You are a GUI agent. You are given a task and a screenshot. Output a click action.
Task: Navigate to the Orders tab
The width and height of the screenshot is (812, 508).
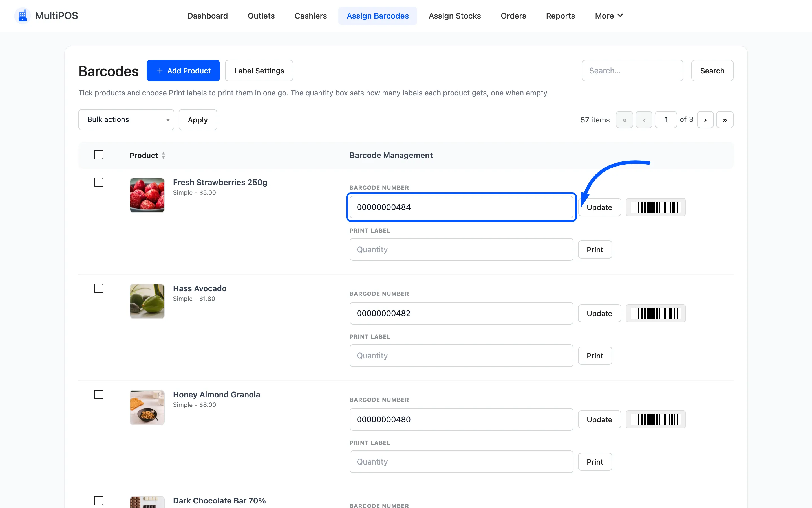[x=513, y=16]
